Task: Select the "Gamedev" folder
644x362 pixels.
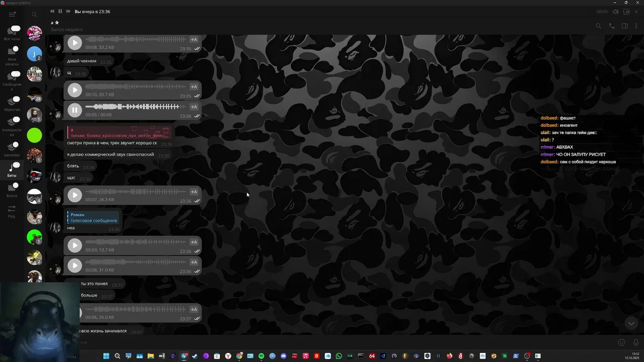Action: pos(12,149)
